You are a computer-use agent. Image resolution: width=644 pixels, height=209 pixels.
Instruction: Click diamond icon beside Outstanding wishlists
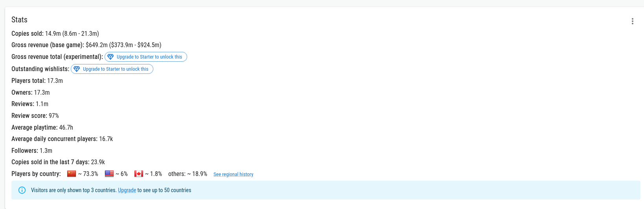[77, 69]
